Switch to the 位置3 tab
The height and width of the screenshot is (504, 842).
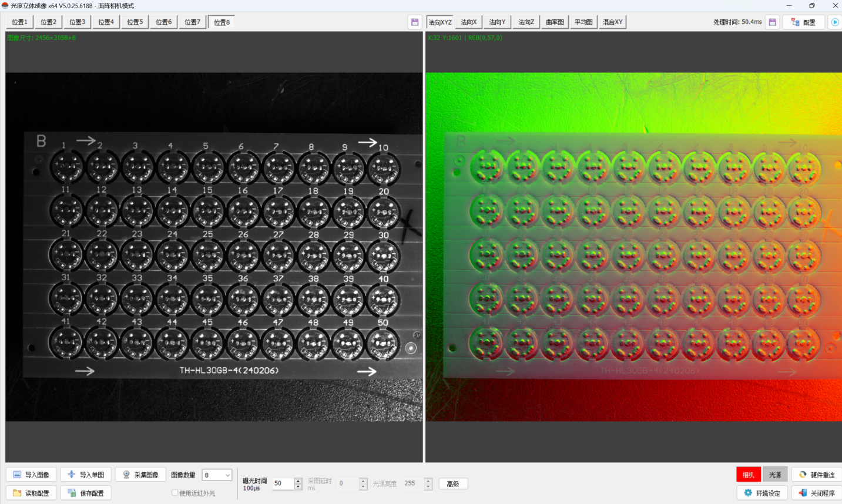(77, 22)
